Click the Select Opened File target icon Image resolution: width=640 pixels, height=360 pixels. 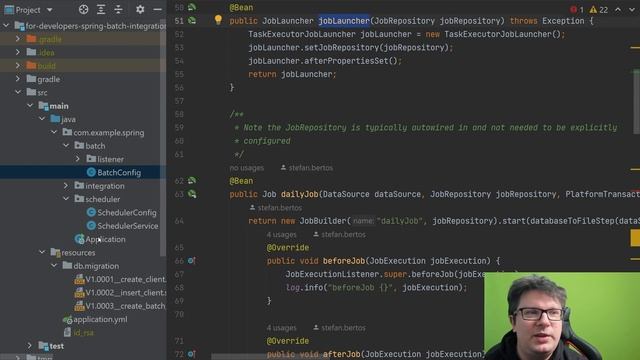pos(83,9)
